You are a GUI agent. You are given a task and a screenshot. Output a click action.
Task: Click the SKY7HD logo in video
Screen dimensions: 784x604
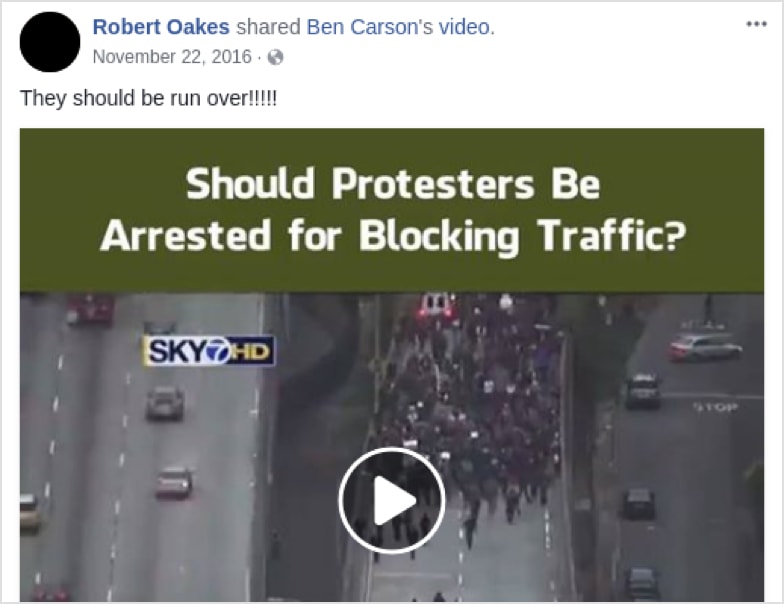click(208, 350)
